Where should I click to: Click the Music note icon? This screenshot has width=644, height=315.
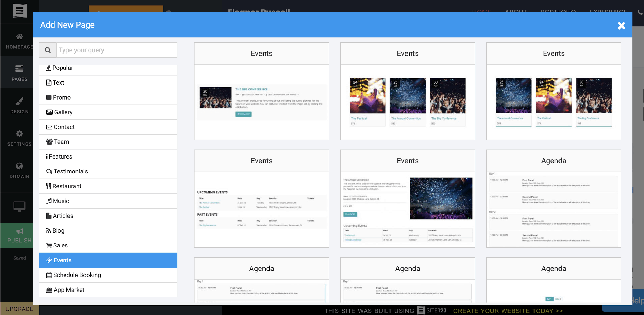click(49, 201)
